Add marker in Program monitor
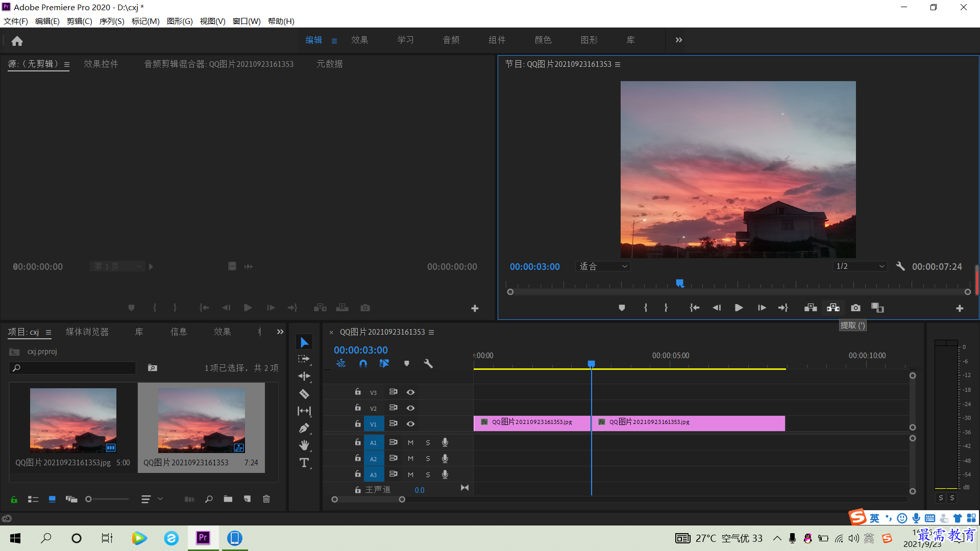Viewport: 980px width, 551px height. [622, 308]
